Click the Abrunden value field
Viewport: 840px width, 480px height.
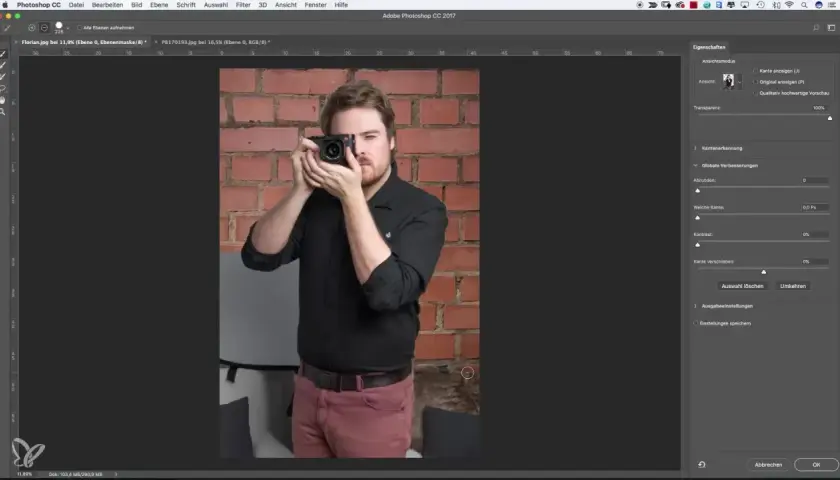[x=814, y=181]
